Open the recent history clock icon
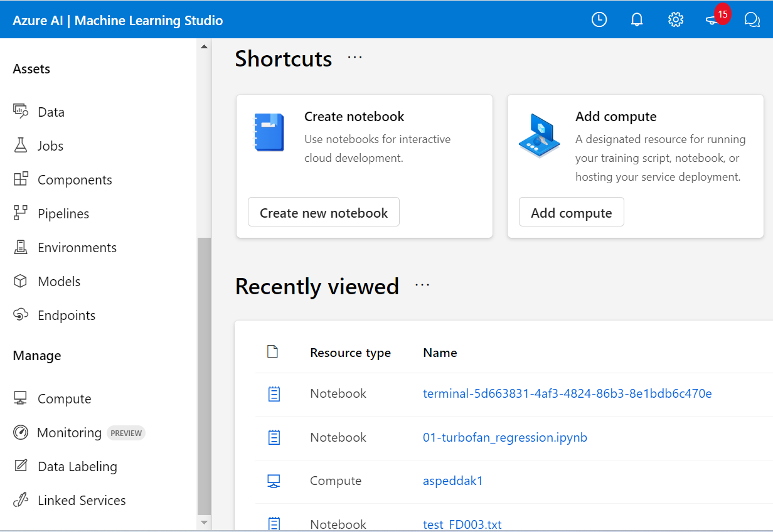This screenshot has width=773, height=532. 599,19
